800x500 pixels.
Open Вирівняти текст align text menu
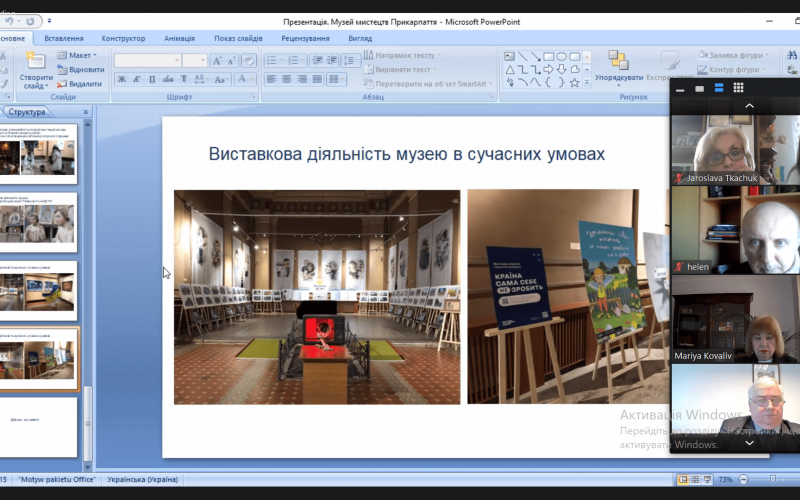[x=400, y=69]
